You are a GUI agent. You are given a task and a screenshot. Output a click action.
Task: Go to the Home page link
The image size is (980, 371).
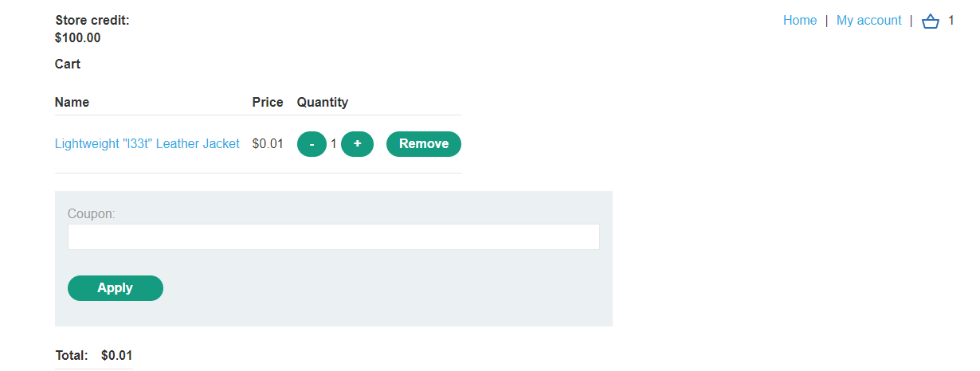click(x=800, y=21)
